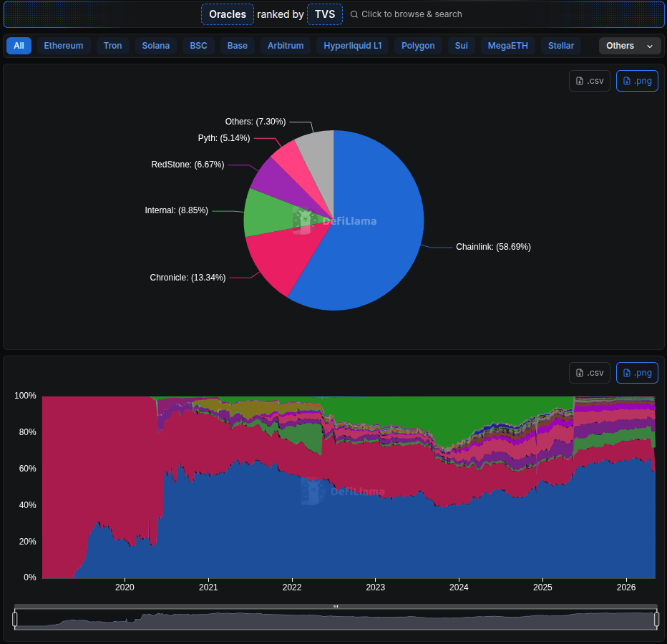Filter by Tron chain
This screenshot has width=667, height=644.
pos(113,46)
